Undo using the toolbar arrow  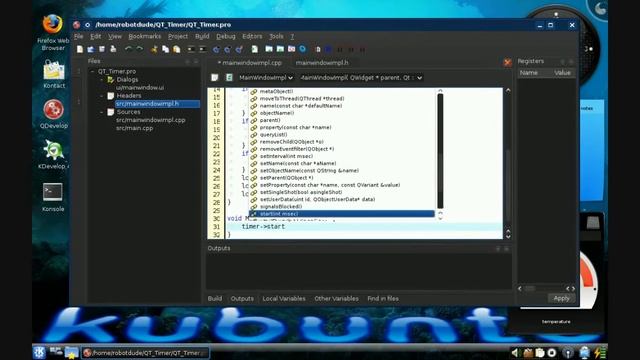(128, 49)
